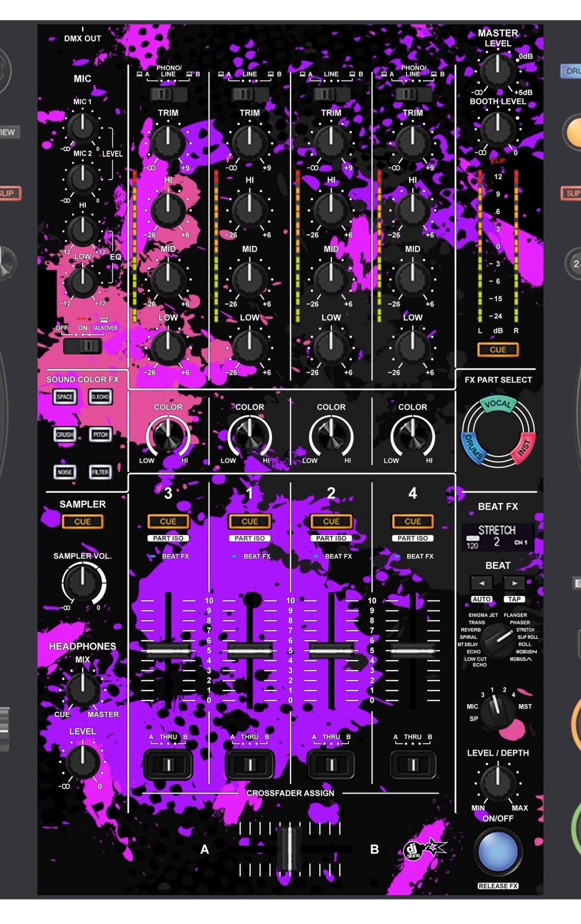Image resolution: width=581 pixels, height=924 pixels.
Task: Select VOCAL in FX Part Select ring
Action: point(498,404)
